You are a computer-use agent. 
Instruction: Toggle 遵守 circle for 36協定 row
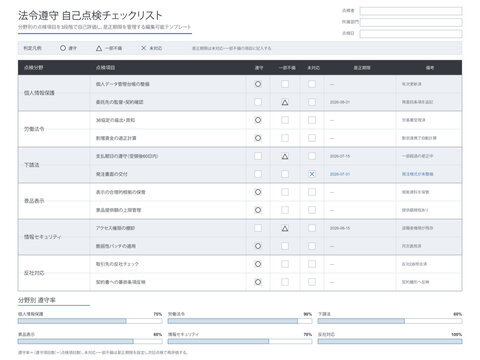pyautogui.click(x=258, y=120)
